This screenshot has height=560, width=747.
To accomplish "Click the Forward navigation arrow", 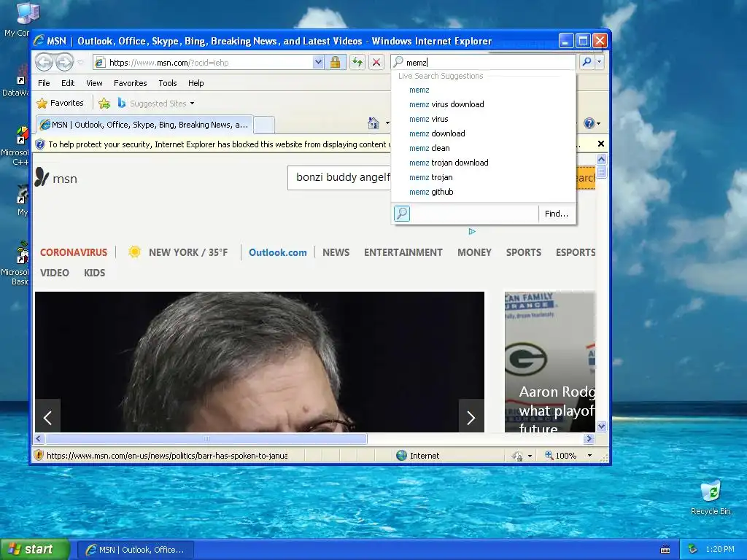I will point(65,62).
